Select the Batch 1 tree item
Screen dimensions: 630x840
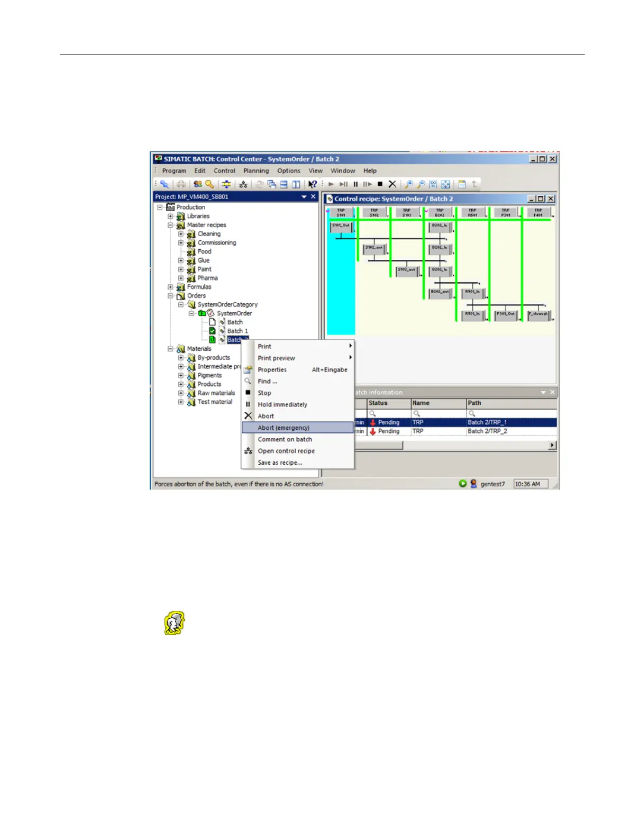tap(238, 331)
